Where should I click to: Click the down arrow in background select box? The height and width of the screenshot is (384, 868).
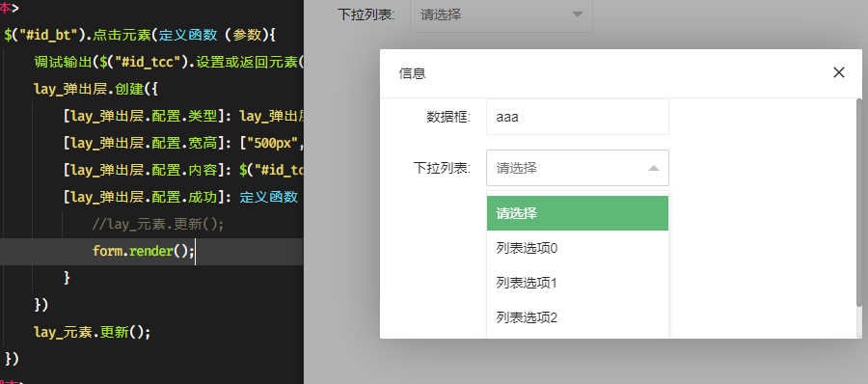click(578, 14)
